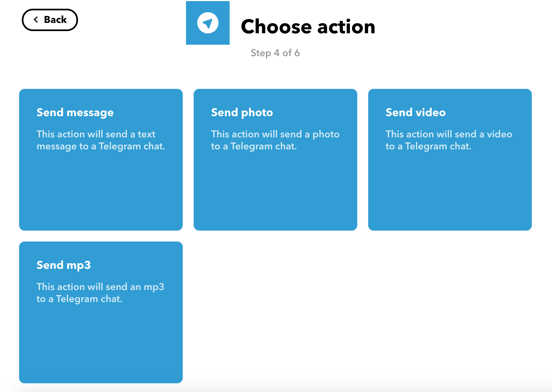
Task: Click the word "Back" in the button
Action: (x=55, y=20)
